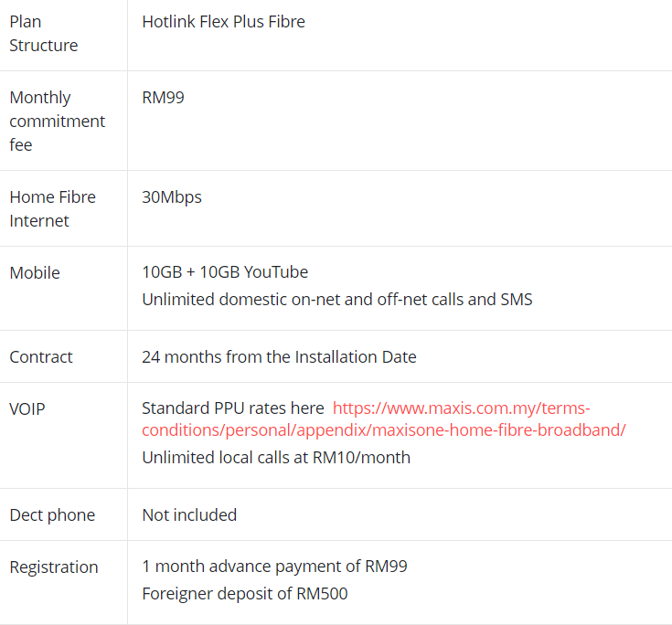Click the "Registration" row label
672x625 pixels.
click(54, 567)
